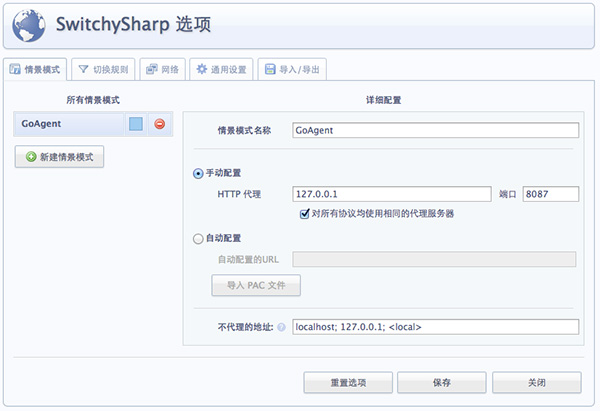This screenshot has width=600, height=411.
Task: Select the 手动配置 radio button
Action: coord(198,174)
